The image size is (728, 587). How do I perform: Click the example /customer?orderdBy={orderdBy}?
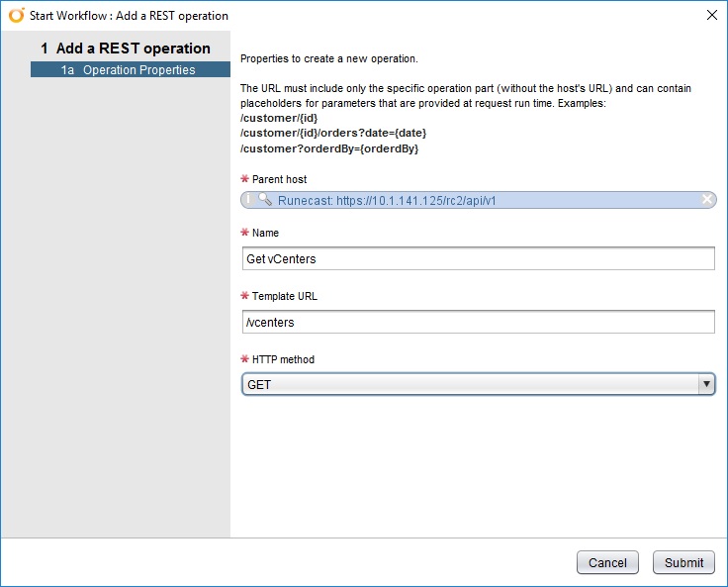(x=329, y=148)
